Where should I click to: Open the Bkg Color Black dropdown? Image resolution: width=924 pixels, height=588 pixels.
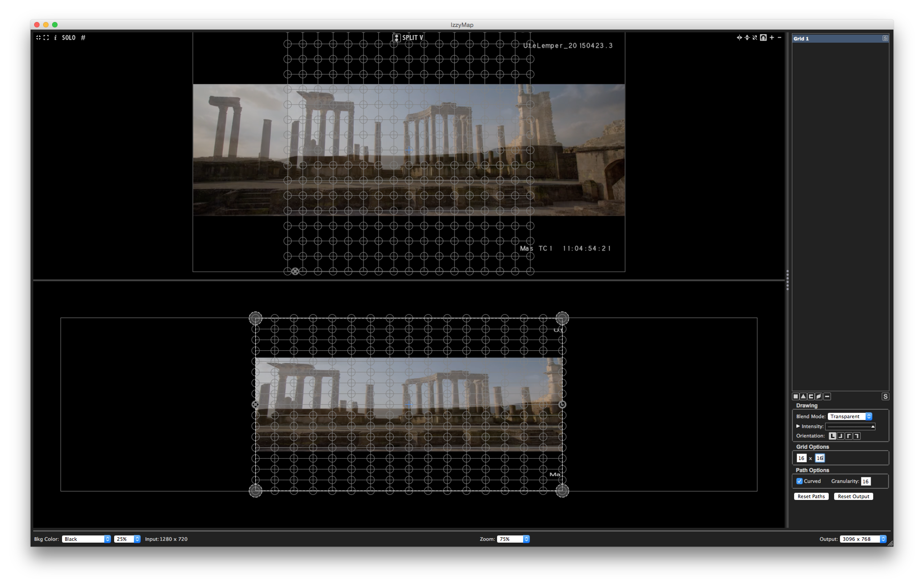pos(86,539)
